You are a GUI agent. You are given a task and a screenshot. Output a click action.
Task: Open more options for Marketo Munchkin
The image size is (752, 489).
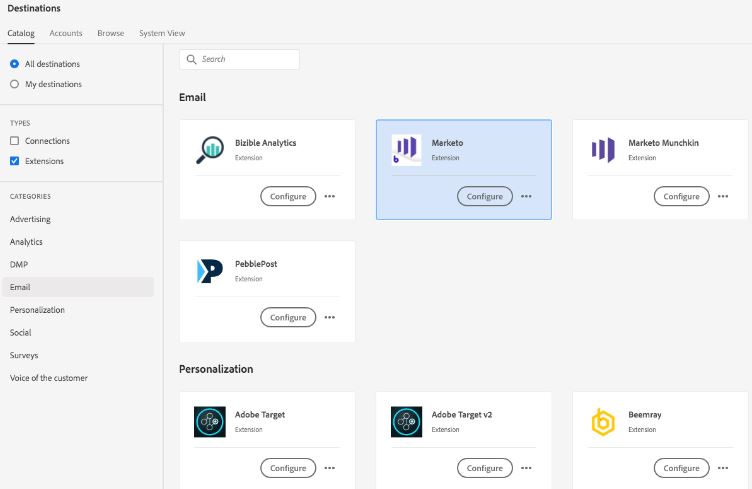coord(723,196)
